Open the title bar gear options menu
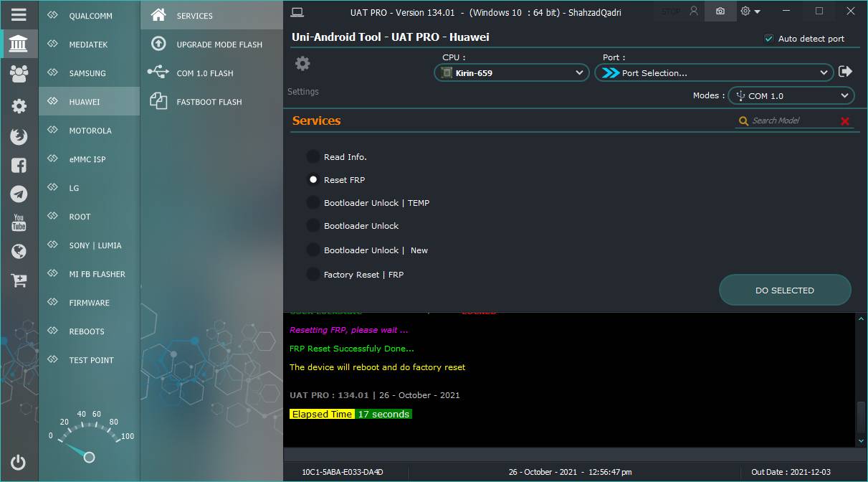 [750, 11]
